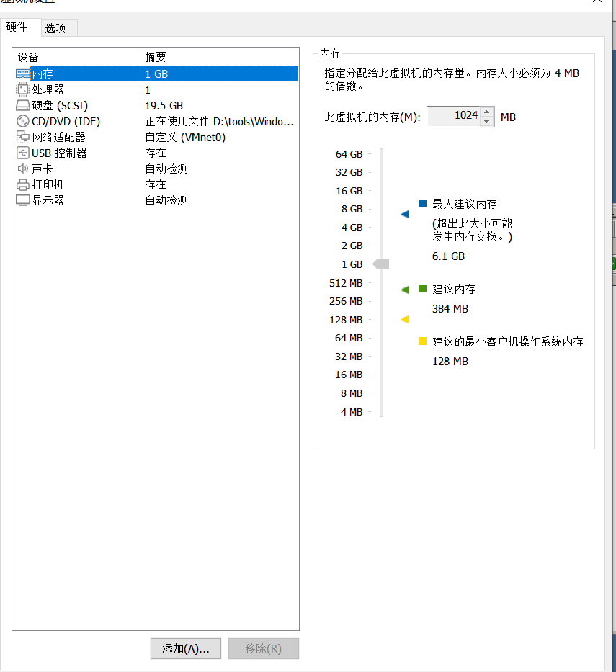Select the 网络适配器 device icon

click(22, 136)
